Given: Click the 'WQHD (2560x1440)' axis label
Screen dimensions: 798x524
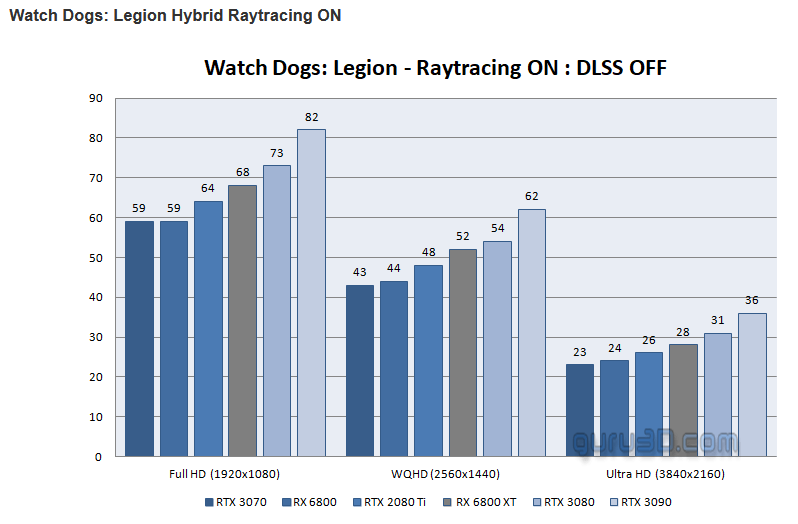Looking at the screenshot, I should [445, 474].
